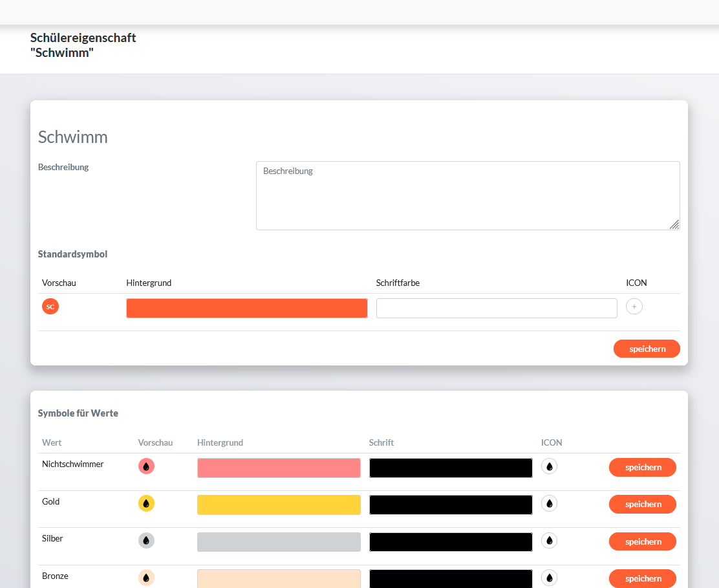Save the Gold row with speichern
The width and height of the screenshot is (719, 588).
[x=642, y=504]
